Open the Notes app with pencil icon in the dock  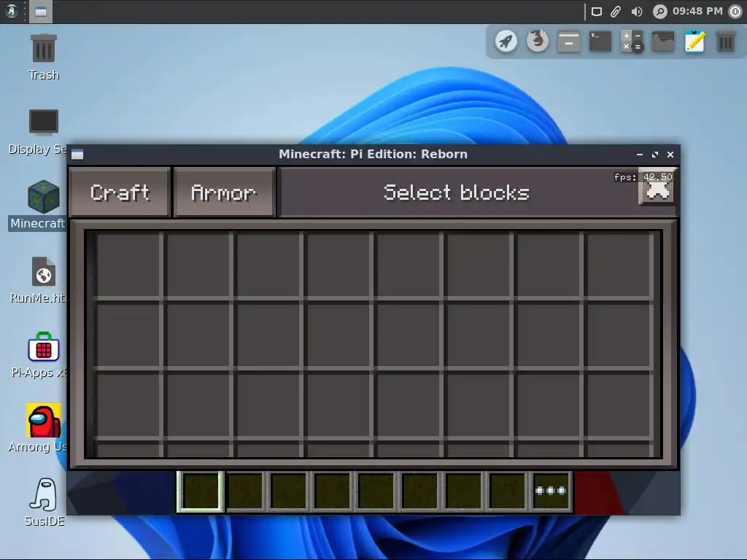tap(694, 42)
